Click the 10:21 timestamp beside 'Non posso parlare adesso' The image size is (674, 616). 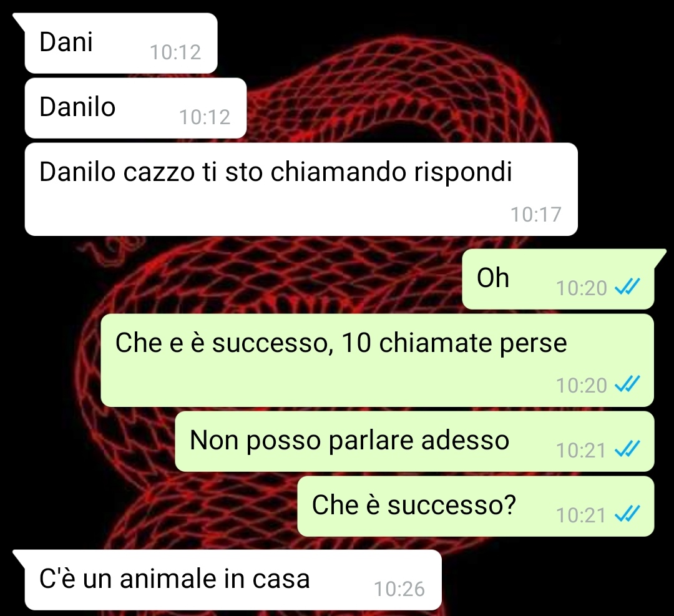point(581,450)
